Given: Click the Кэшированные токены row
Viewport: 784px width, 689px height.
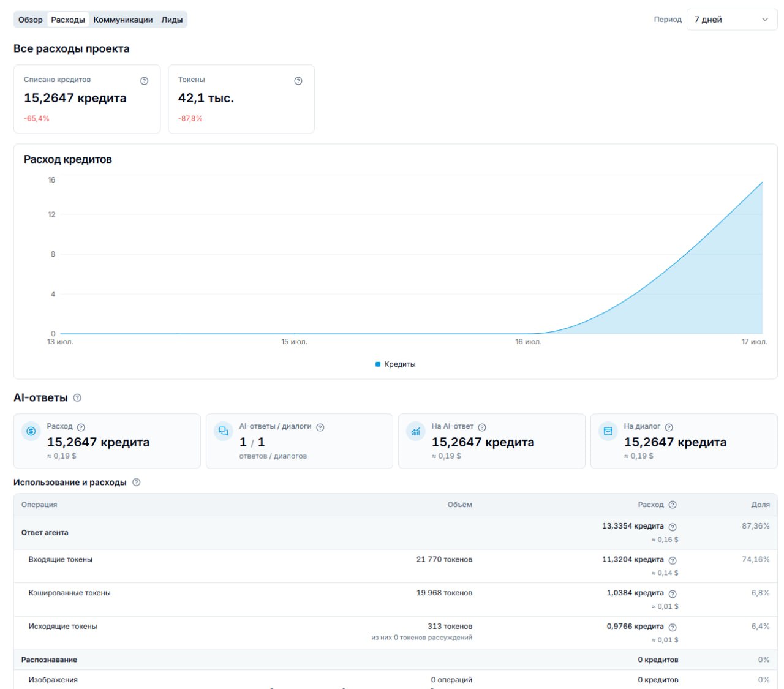Looking at the screenshot, I should pos(396,600).
